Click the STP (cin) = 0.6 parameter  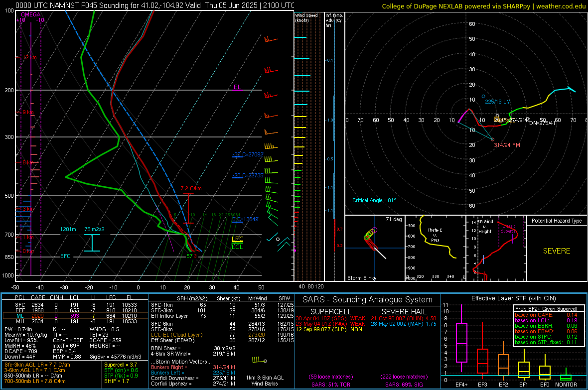coord(121,370)
